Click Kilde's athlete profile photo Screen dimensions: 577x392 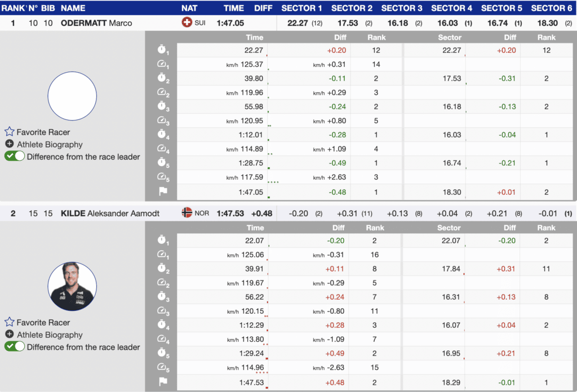tap(72, 286)
